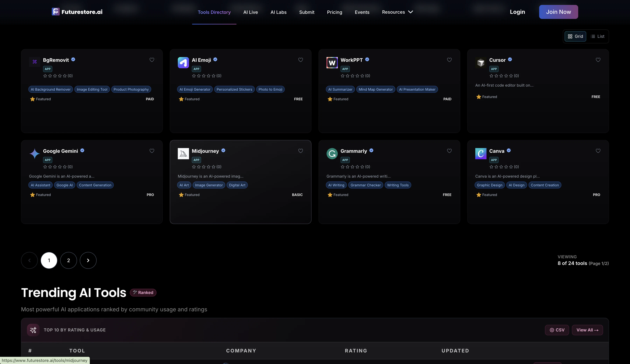Click AI Emoji's verified badge
Screen dimensions: 630x364
point(215,59)
